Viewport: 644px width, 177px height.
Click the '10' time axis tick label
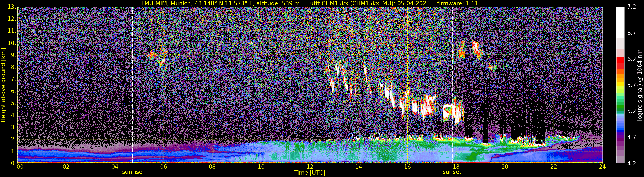pos(261,167)
